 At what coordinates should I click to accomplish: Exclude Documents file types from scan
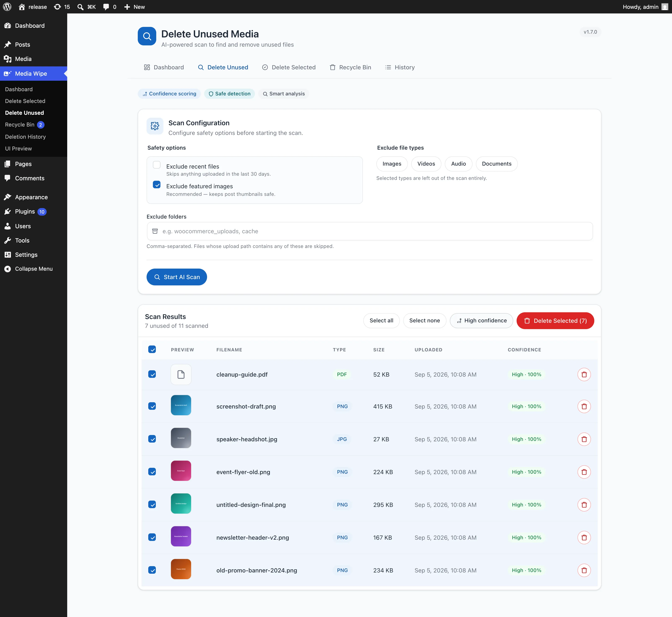point(496,163)
